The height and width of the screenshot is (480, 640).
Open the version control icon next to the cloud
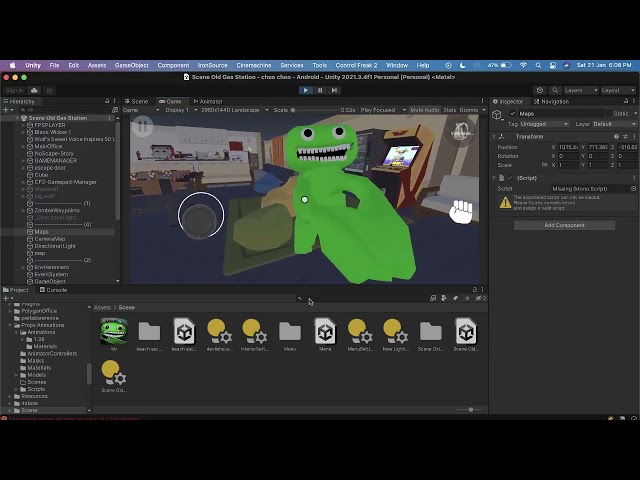pos(49,90)
